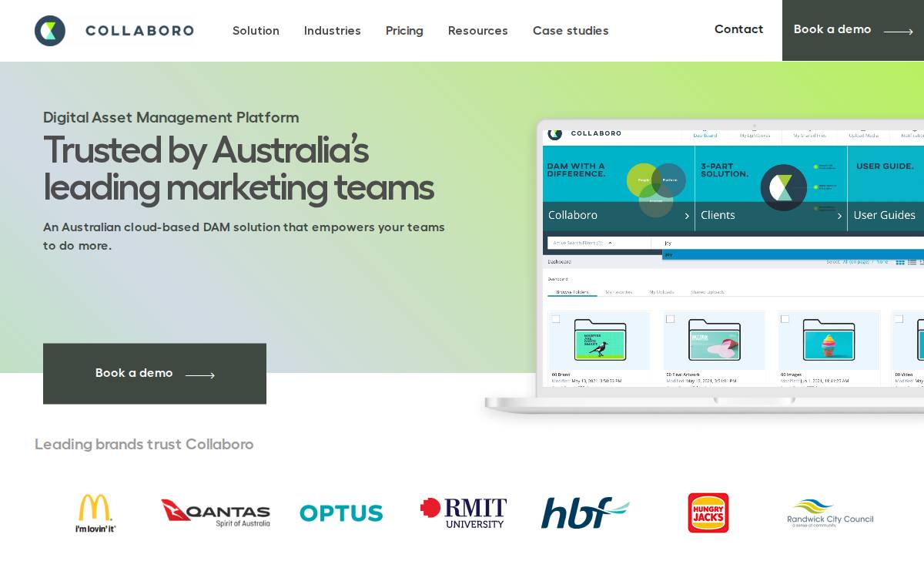Click the Randwick City Council logo
The image size is (924, 578).
(830, 513)
